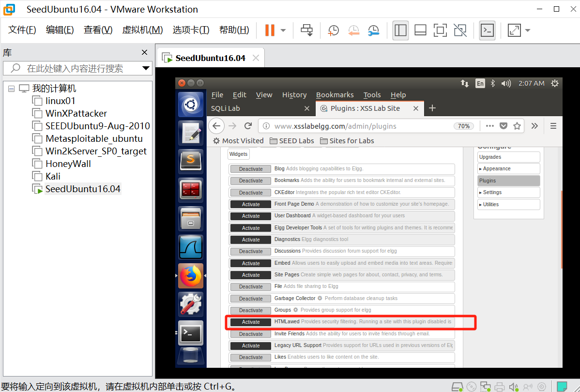
Task: Click the stretch guest display icon
Action: tap(514, 30)
